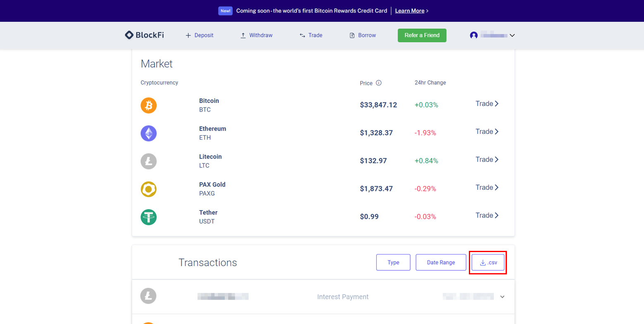Open the Borrow section
Screen dimensions: 644x324
363,36
